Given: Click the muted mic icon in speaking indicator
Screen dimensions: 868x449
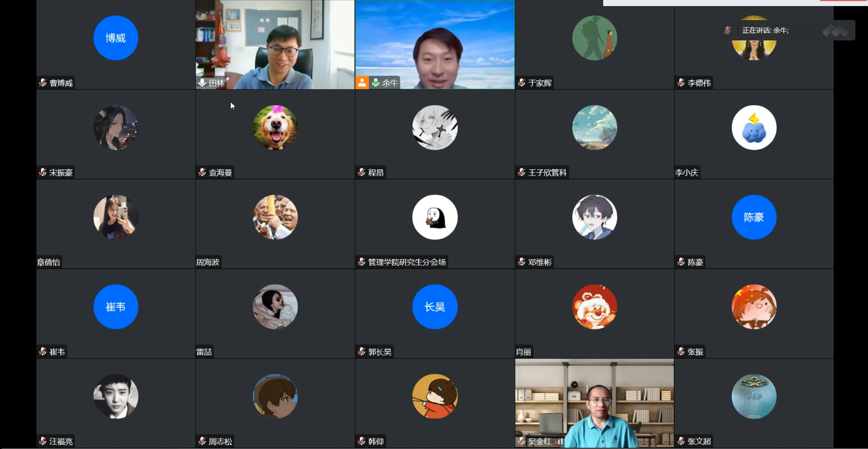Looking at the screenshot, I should 727,30.
